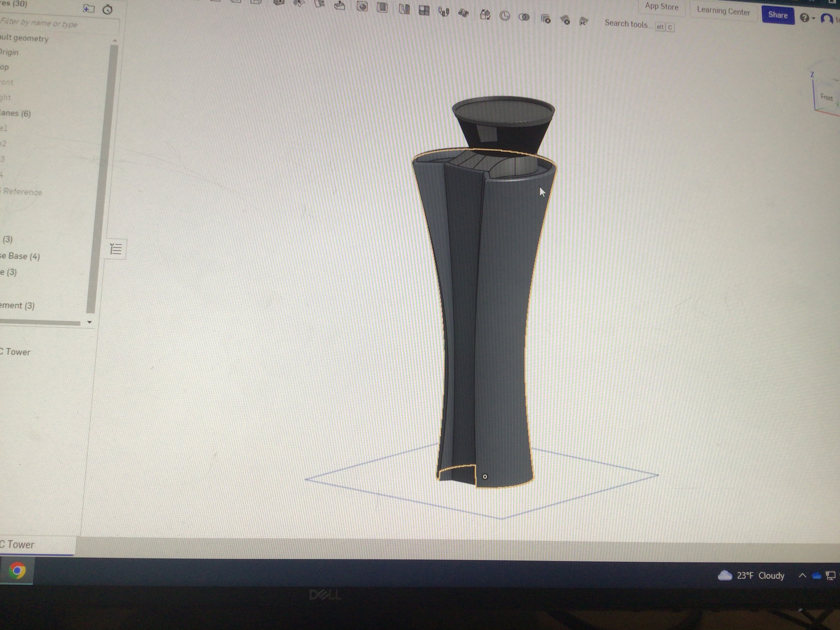Toggle the feature list panel icon

pos(116,249)
